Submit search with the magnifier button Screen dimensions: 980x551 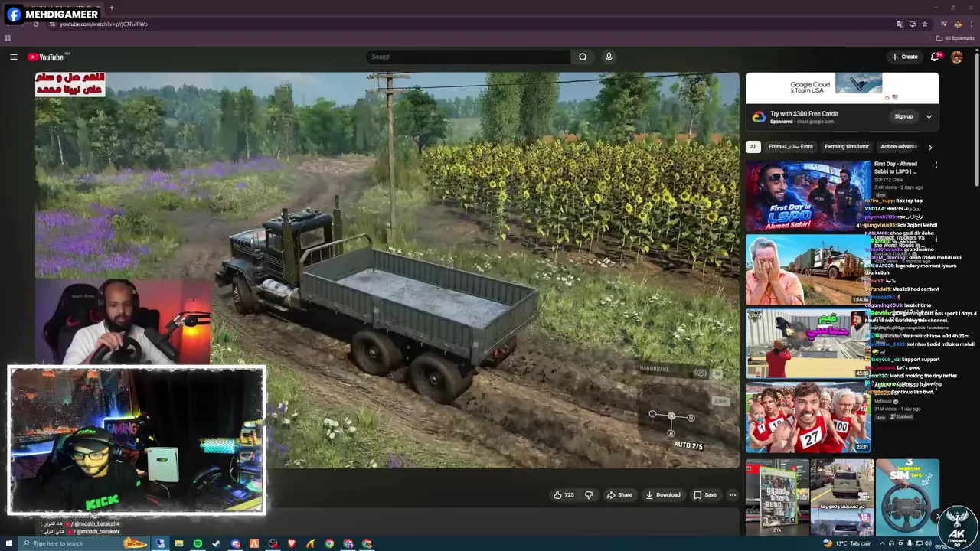[x=583, y=57]
